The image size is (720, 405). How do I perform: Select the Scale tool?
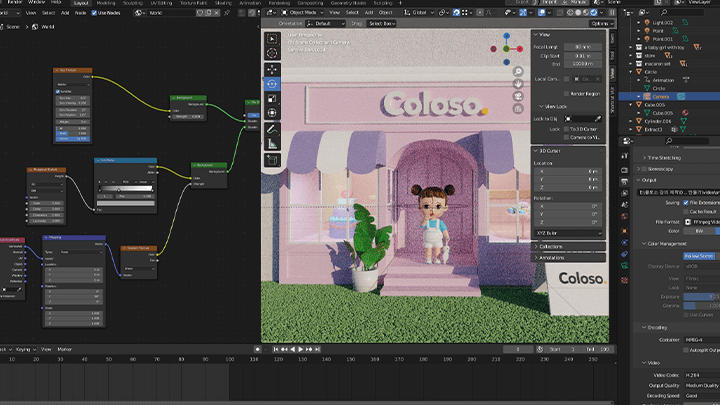pos(272,98)
